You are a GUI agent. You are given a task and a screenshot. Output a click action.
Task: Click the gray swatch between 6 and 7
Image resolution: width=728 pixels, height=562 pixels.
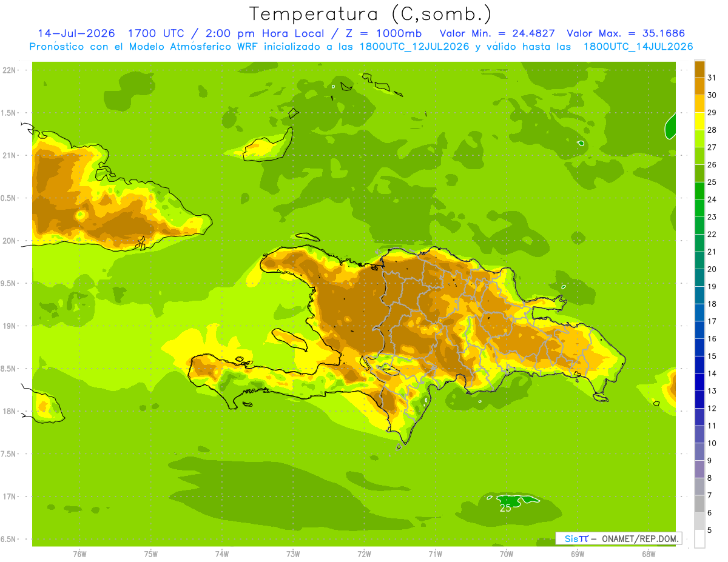pos(700,504)
